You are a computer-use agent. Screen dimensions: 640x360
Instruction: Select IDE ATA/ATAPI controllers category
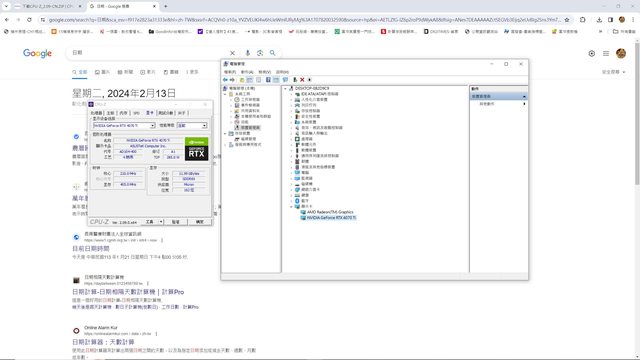[x=320, y=94]
